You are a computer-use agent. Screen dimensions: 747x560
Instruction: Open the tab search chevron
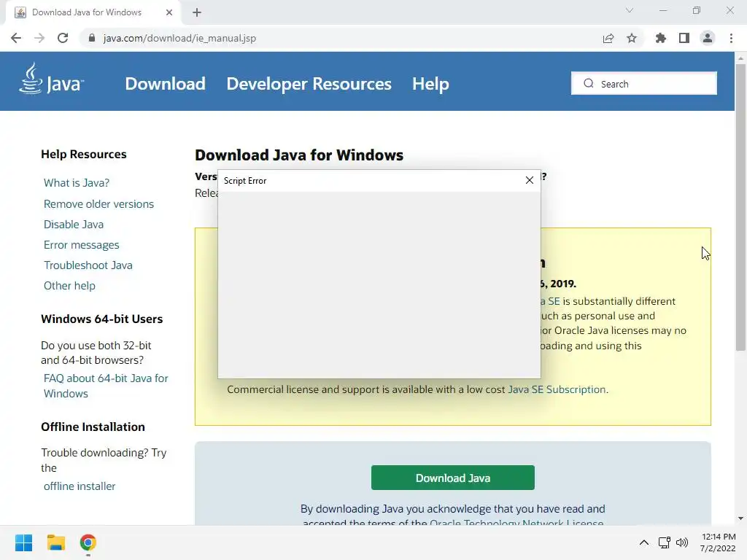point(630,10)
